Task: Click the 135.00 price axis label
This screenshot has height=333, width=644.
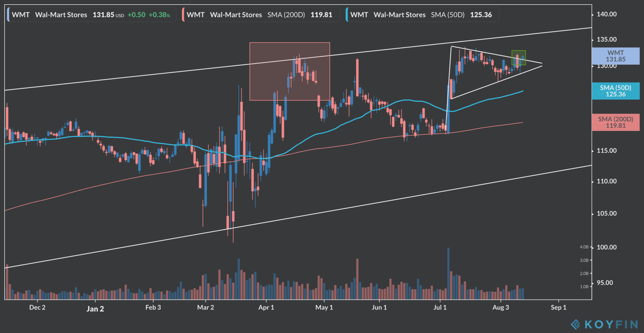Action: (606, 39)
